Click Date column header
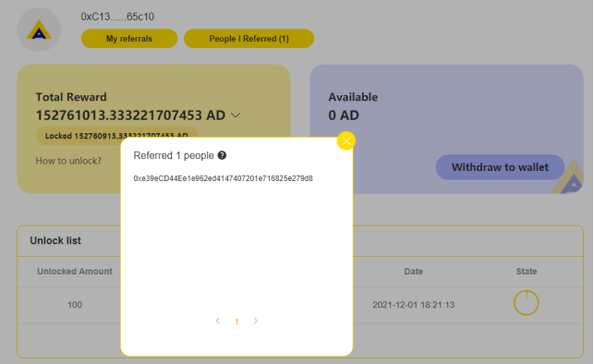This screenshot has height=364, width=594. 413,272
